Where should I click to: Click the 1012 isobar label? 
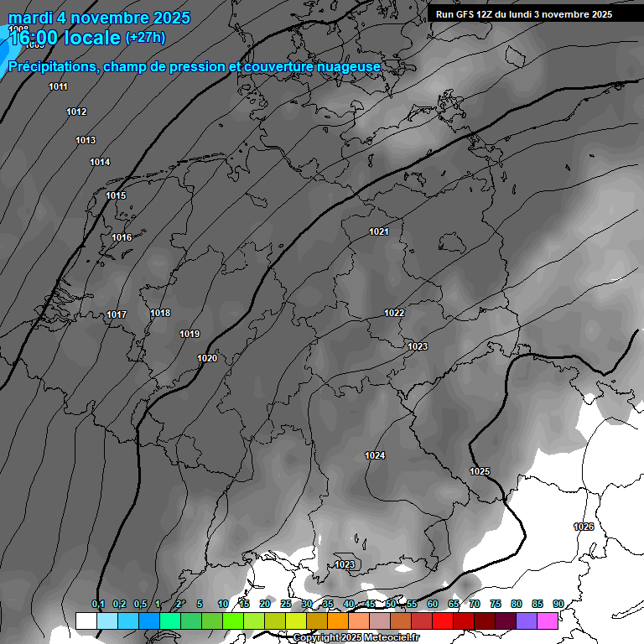pos(76,112)
